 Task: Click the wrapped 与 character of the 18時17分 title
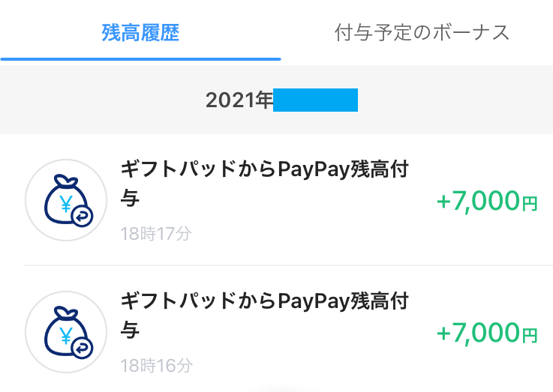point(130,198)
